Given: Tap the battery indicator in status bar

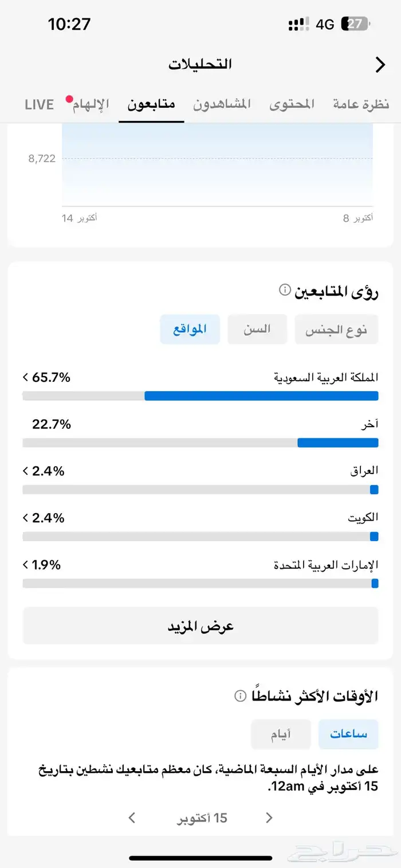Looking at the screenshot, I should [355, 24].
